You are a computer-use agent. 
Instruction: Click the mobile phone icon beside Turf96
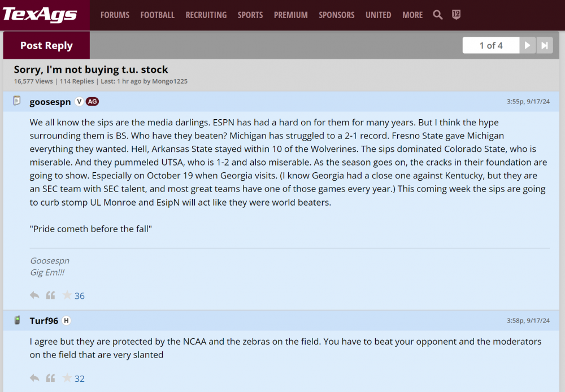(17, 320)
